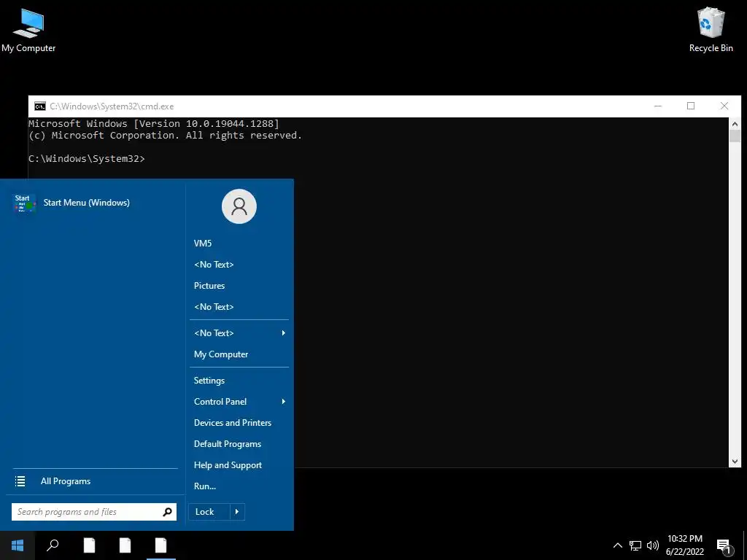Screen dimensions: 747x560
Task: Show hidden tray icons chevron
Action: coord(617,545)
